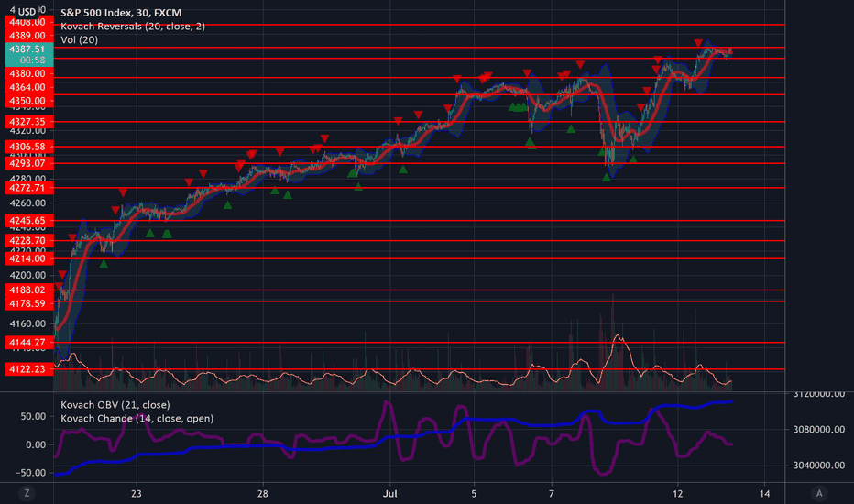Screen dimensions: 854x504
Task: Click the 4350.00 red price label
Action: tap(29, 101)
